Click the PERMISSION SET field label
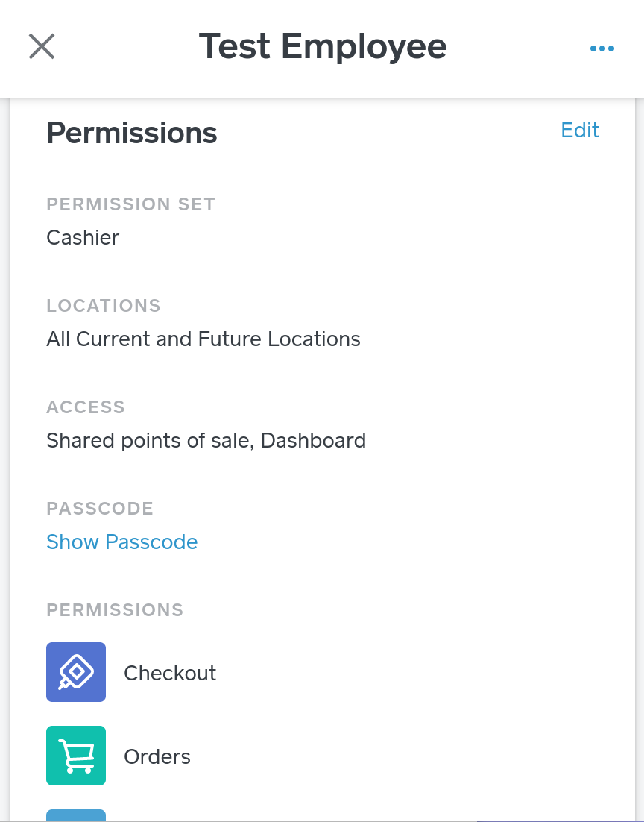 point(130,204)
